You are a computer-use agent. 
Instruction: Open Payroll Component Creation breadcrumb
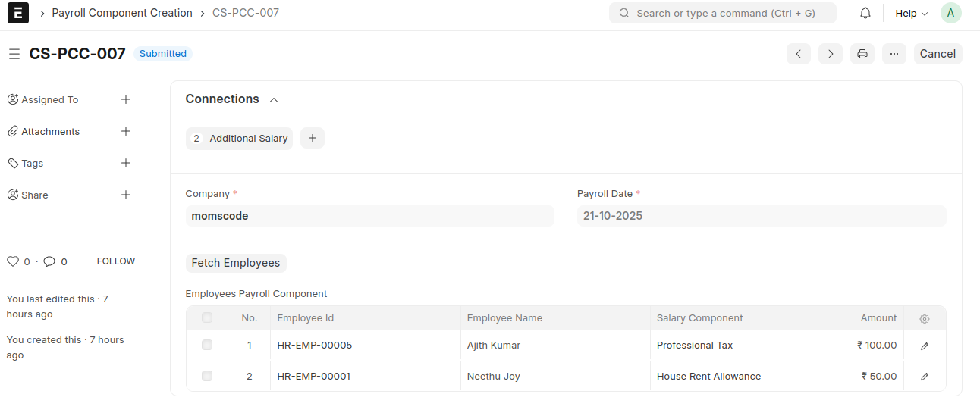tap(122, 13)
